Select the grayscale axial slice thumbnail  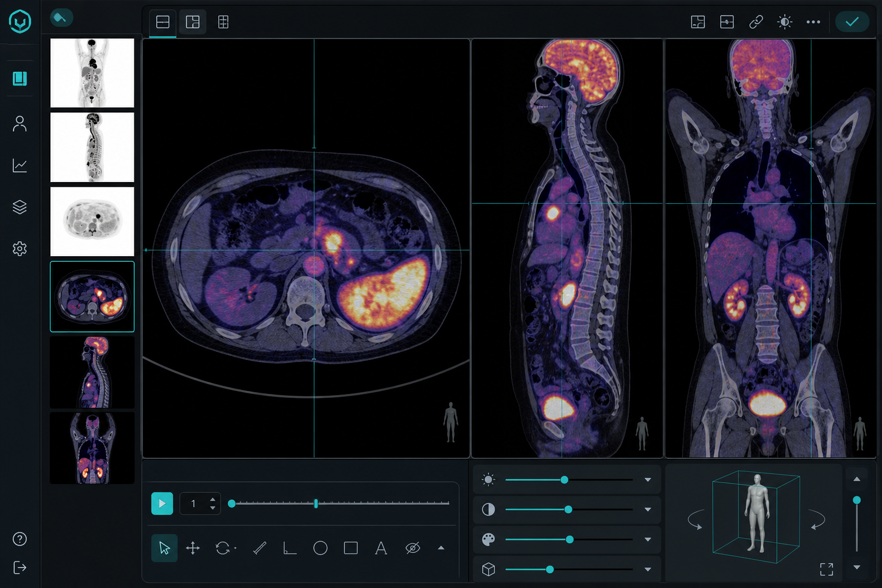[92, 222]
